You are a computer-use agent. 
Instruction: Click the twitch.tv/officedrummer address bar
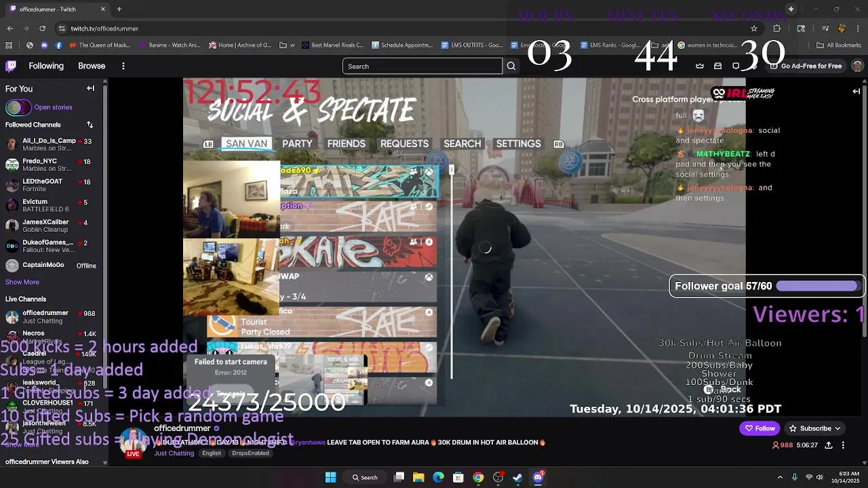(x=104, y=28)
